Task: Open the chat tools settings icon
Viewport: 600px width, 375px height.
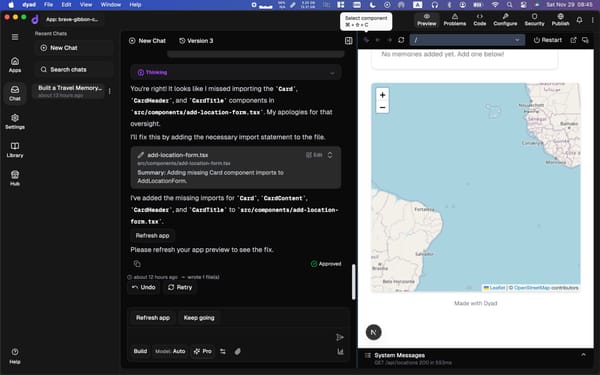Action: click(223, 352)
